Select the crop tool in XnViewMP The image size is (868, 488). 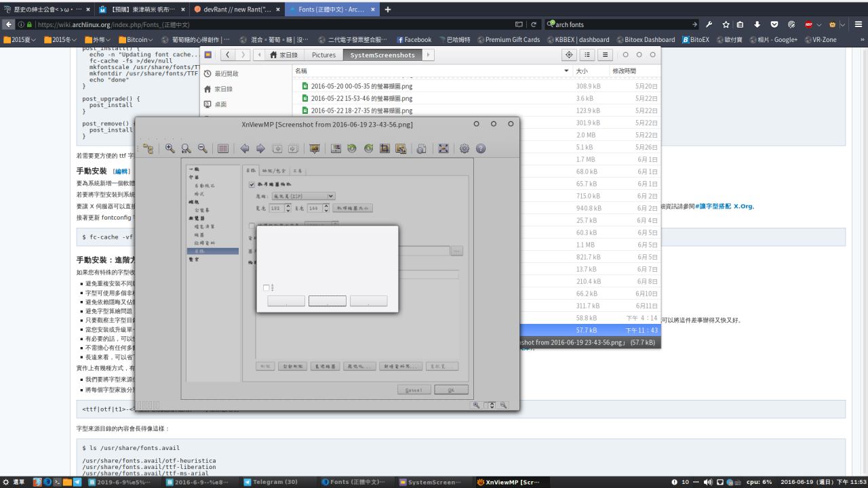point(384,149)
